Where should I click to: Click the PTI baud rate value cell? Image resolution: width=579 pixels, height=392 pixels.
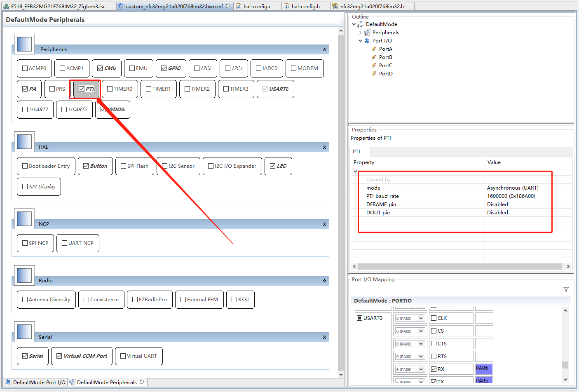[527, 196]
